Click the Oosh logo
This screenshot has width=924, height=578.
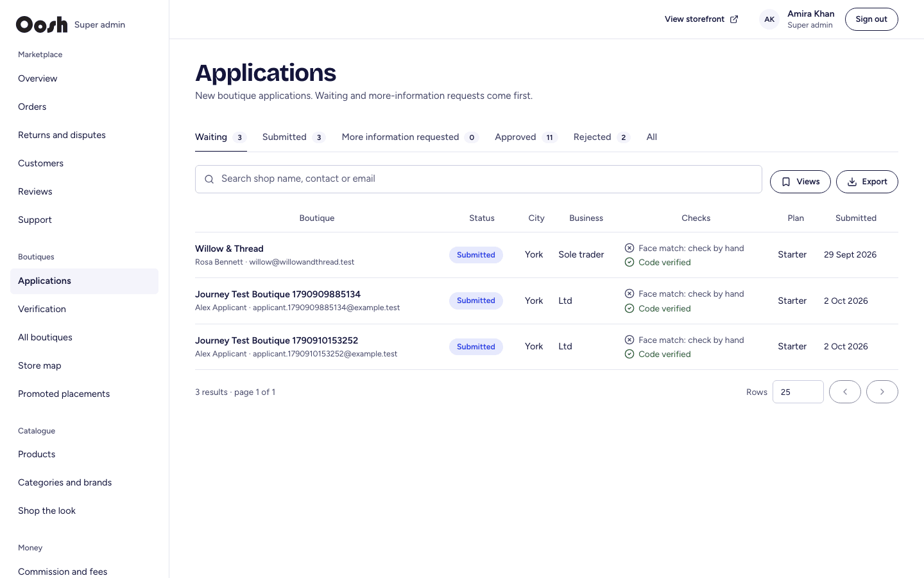click(42, 24)
